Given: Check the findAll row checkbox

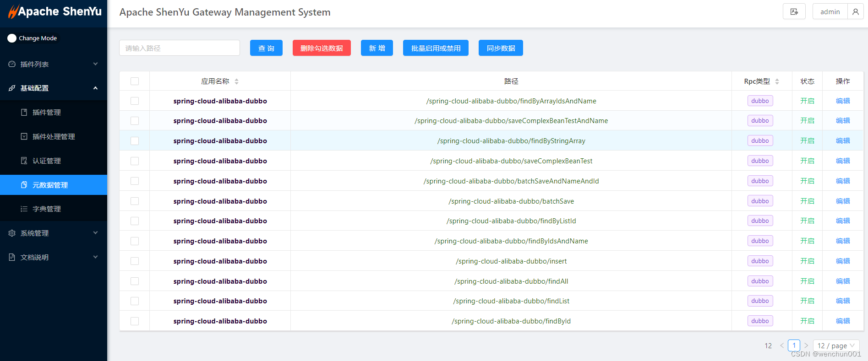Looking at the screenshot, I should (135, 281).
